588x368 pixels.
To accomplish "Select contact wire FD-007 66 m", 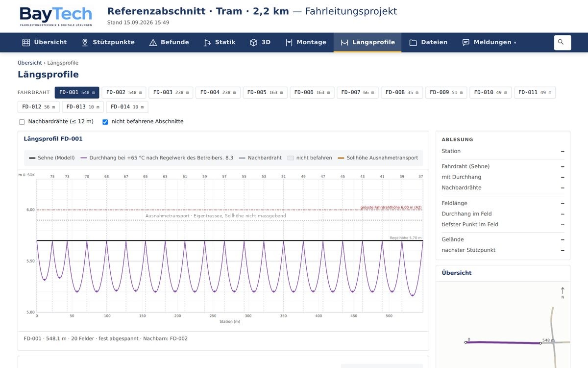I will click(x=358, y=92).
